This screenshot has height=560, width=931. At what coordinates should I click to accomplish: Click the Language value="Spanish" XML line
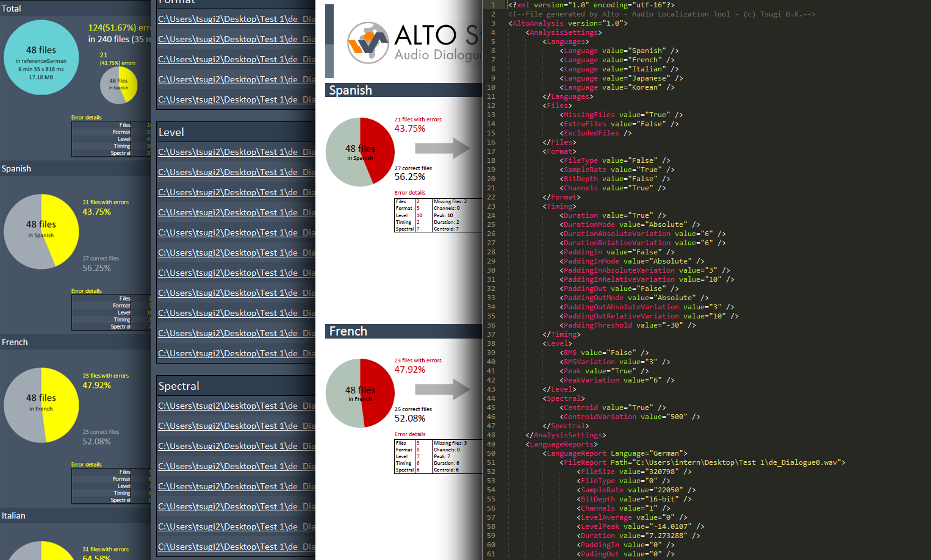click(619, 51)
